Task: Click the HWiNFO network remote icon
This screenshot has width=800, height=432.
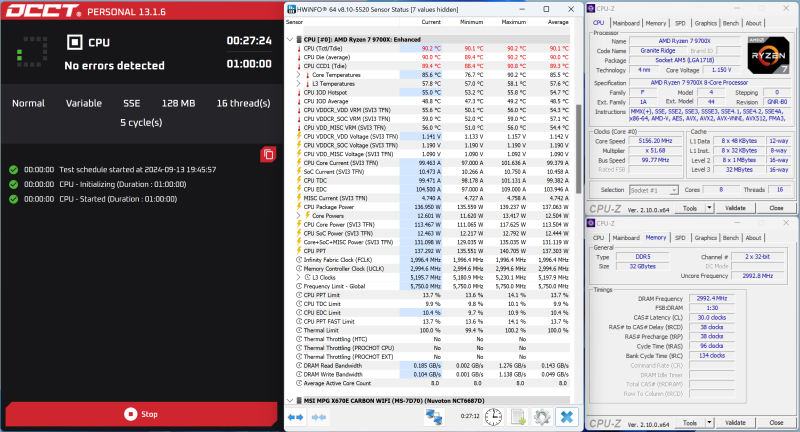Action: [434, 416]
